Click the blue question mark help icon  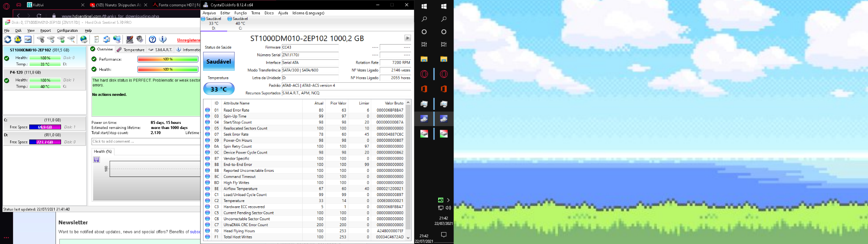[x=153, y=39]
